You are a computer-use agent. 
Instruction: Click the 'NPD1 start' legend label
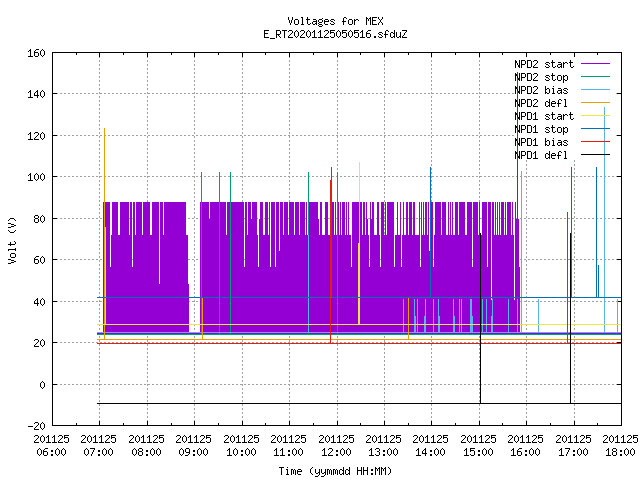click(544, 116)
